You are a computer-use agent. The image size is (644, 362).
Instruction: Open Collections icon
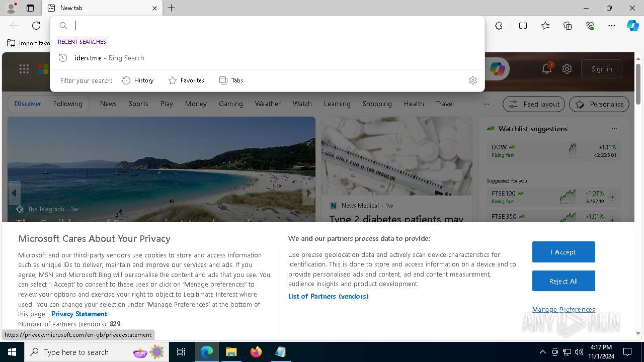click(x=568, y=26)
